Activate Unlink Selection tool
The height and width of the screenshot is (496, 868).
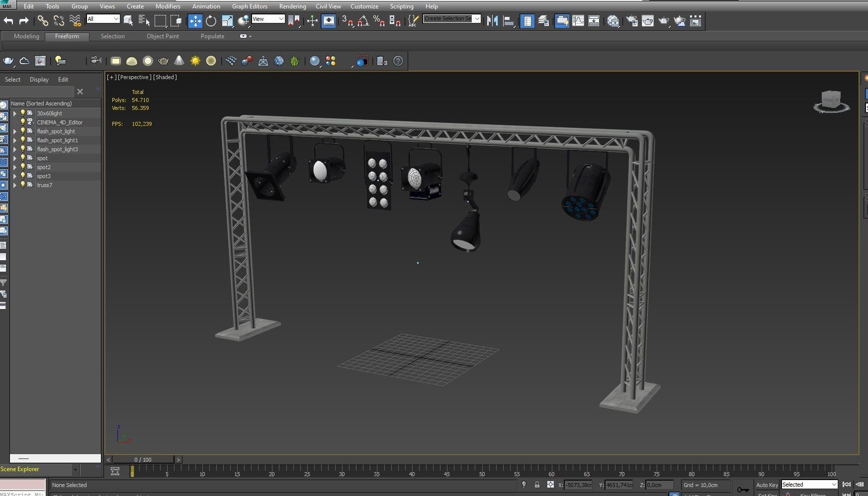59,20
